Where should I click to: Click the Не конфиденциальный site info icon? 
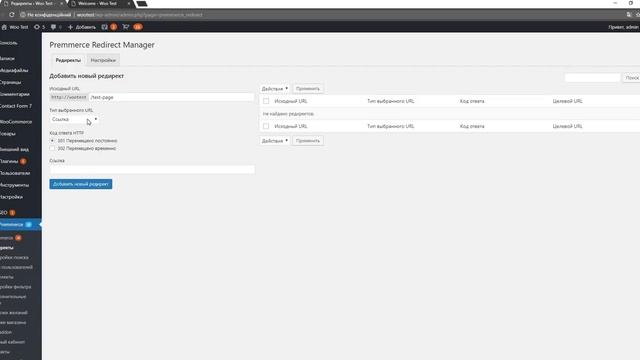pos(23,15)
